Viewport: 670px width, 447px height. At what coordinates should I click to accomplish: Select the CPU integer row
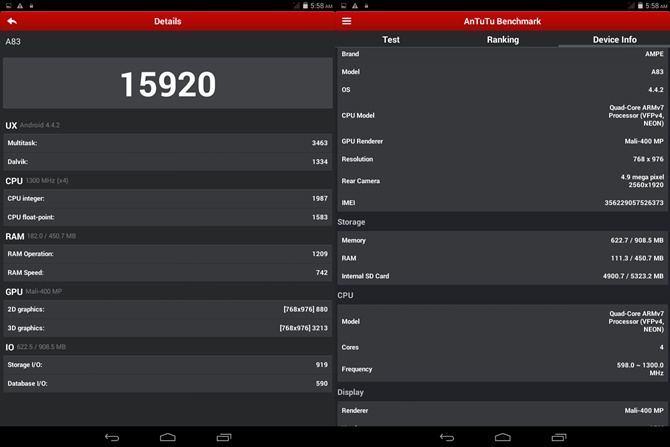pyautogui.click(x=168, y=198)
